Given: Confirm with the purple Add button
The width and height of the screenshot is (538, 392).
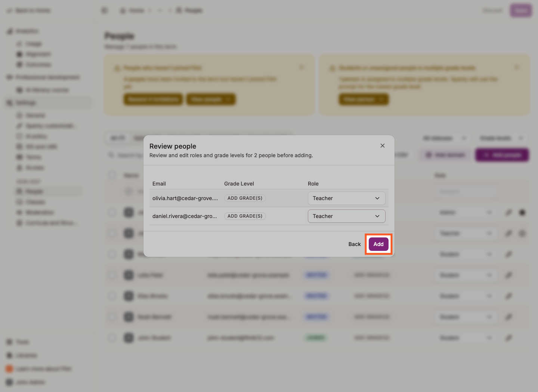Looking at the screenshot, I should (x=378, y=244).
